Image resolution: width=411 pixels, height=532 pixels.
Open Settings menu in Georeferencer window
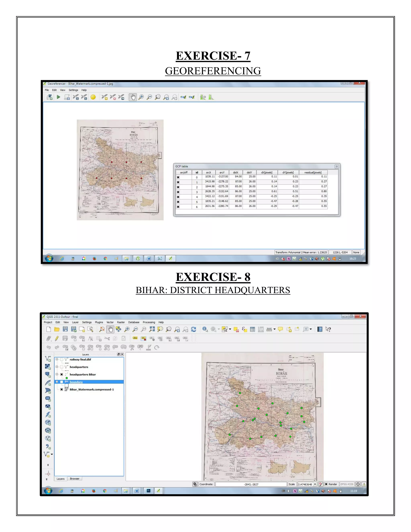[73, 90]
